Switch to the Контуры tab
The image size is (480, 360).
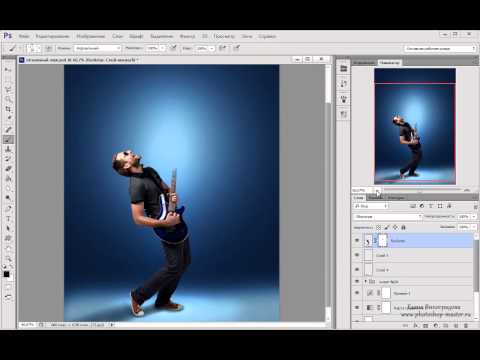(x=396, y=198)
